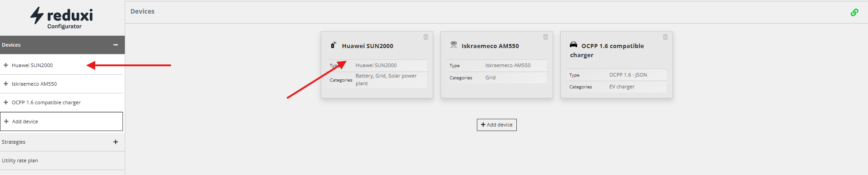The width and height of the screenshot is (868, 175).
Task: Click the green link icon top right
Action: (x=854, y=12)
